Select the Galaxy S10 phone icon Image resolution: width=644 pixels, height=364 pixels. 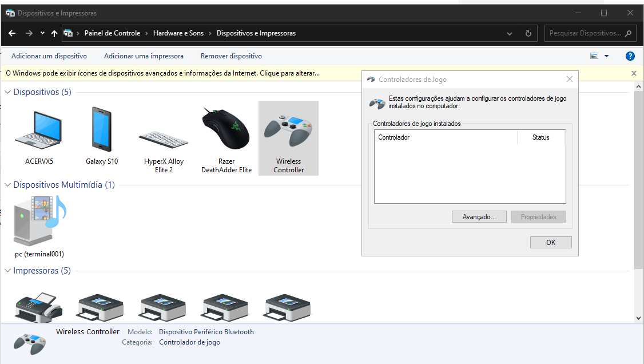101,130
